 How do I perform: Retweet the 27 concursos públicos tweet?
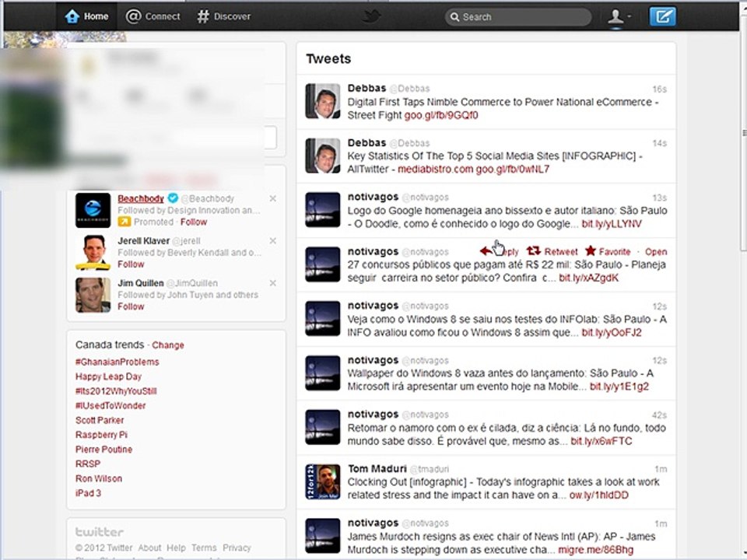[552, 251]
